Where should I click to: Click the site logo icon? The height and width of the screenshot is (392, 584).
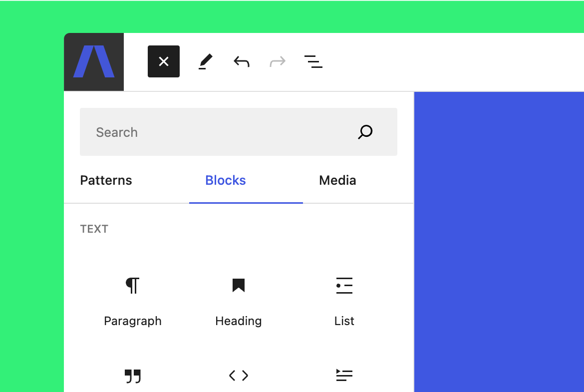[x=94, y=62]
